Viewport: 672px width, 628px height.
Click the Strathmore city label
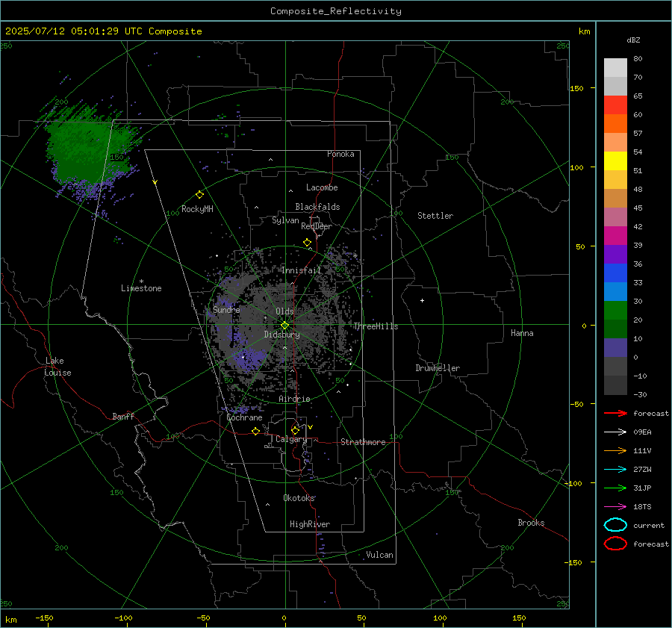363,442
